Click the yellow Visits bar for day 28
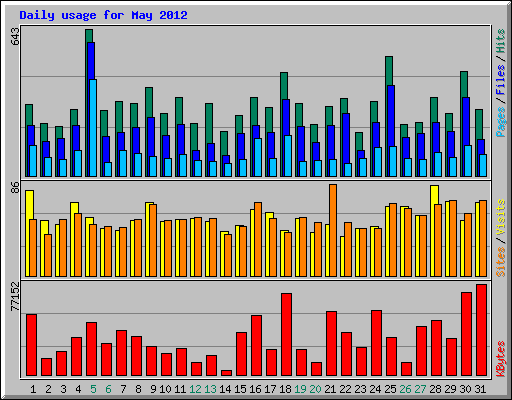Image resolution: width=512 pixels, height=400 pixels. click(x=434, y=195)
